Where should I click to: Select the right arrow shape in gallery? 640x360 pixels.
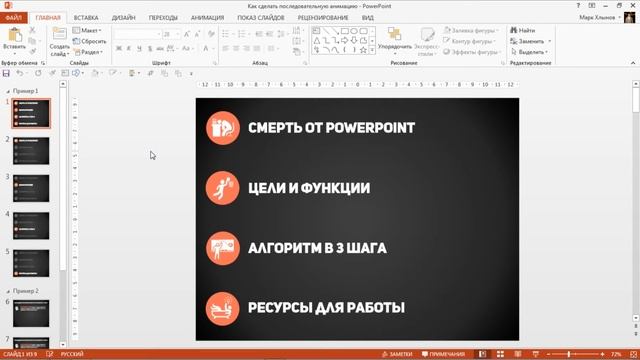[x=344, y=40]
